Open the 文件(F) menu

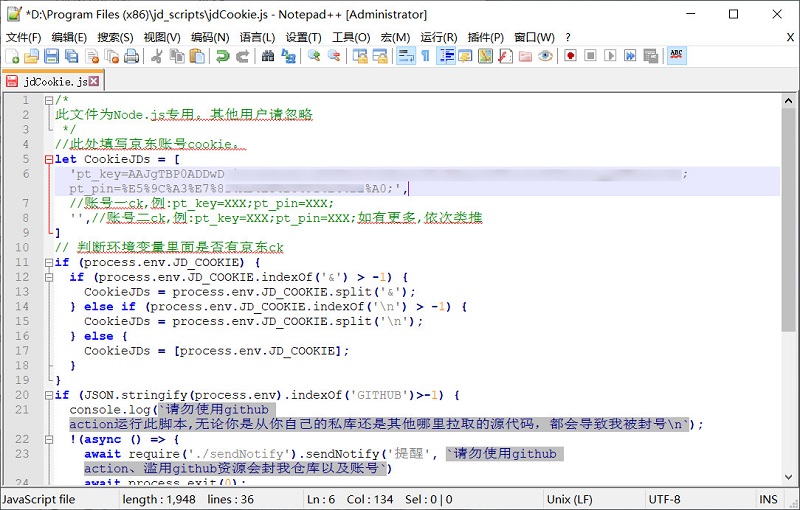click(x=23, y=37)
